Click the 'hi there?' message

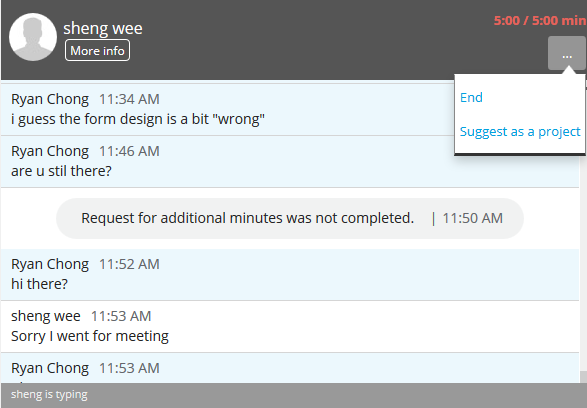pos(39,284)
